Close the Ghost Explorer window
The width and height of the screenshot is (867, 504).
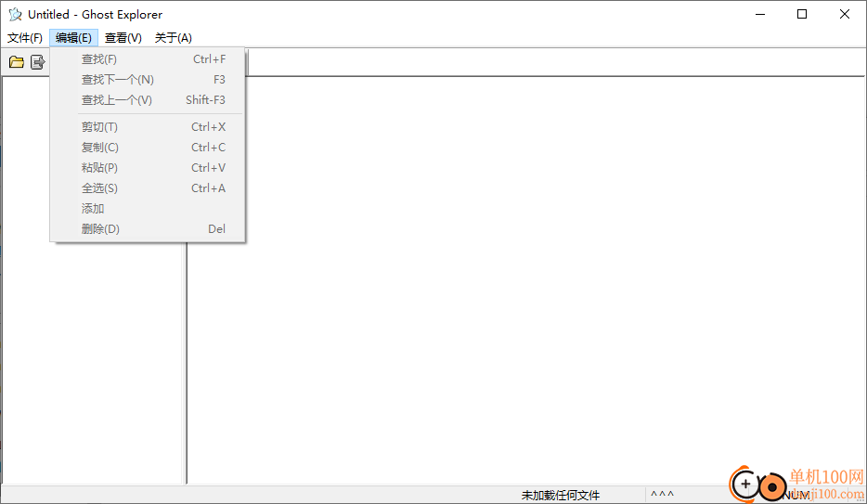845,14
